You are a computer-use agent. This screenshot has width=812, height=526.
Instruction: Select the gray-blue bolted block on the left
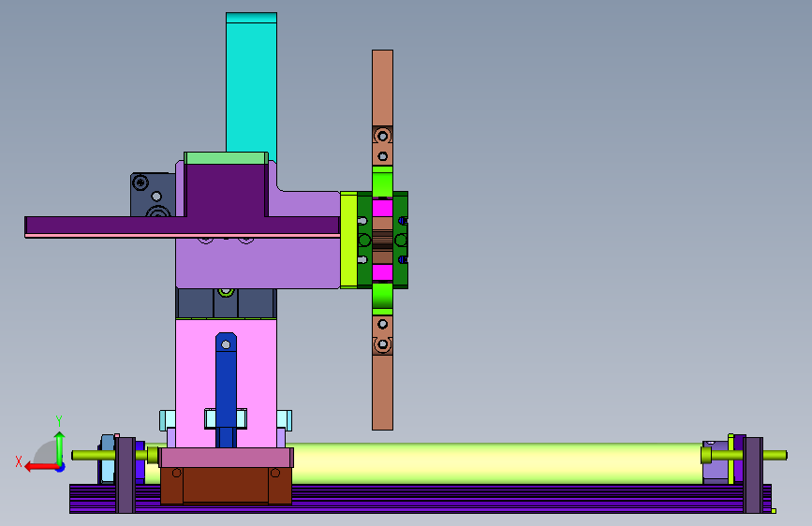[x=153, y=195]
